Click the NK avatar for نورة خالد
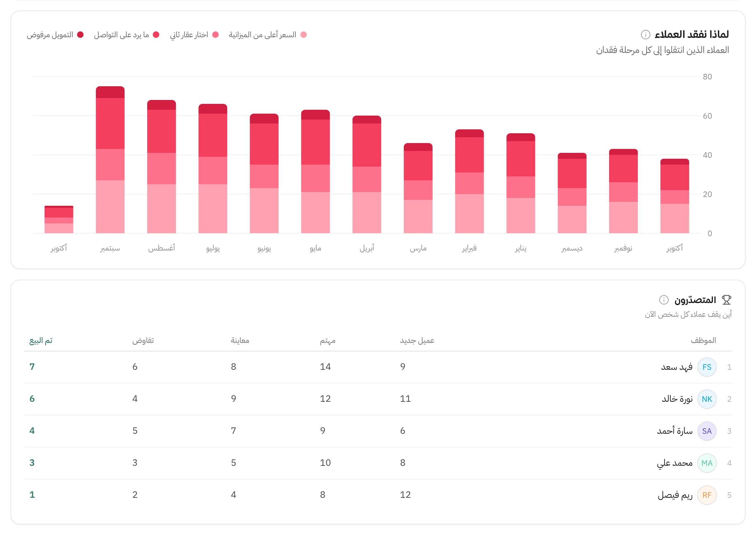 pyautogui.click(x=707, y=399)
